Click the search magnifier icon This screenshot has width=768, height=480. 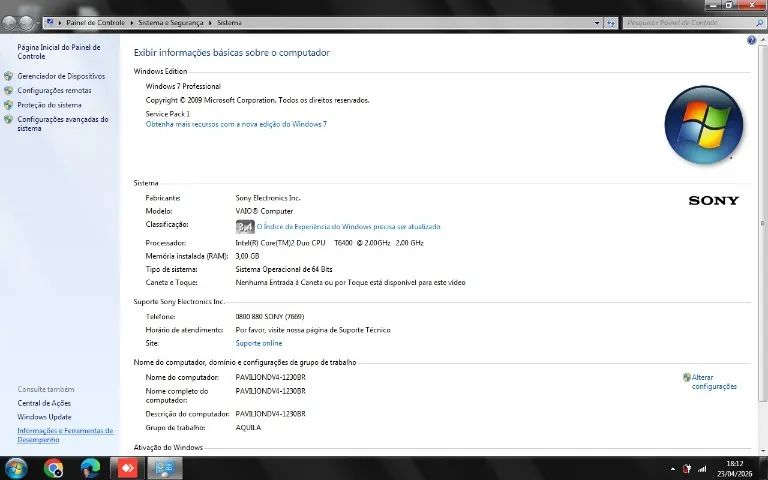click(760, 23)
